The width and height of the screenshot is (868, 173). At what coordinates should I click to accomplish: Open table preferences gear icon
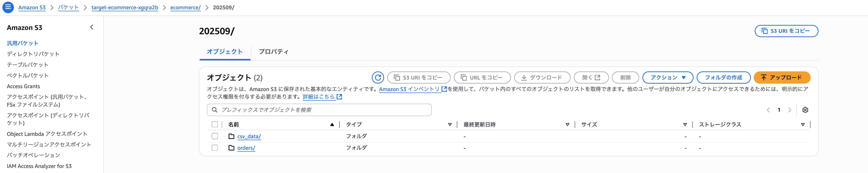coord(805,110)
